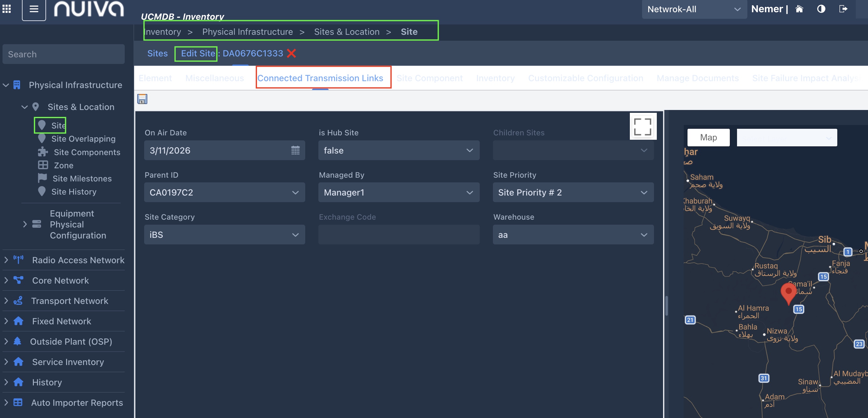Screen dimensions: 868x418
Task: Click the fullscreen expand icon
Action: pos(642,127)
